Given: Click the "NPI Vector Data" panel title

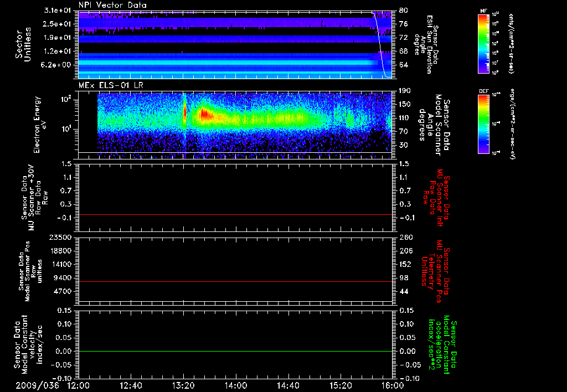Looking at the screenshot, I should click(112, 5).
